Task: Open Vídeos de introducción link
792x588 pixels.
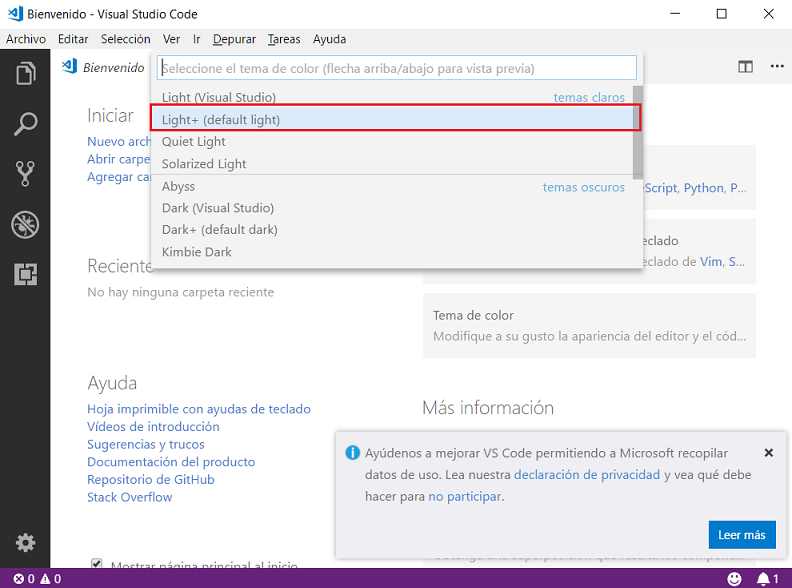Action: (x=153, y=426)
